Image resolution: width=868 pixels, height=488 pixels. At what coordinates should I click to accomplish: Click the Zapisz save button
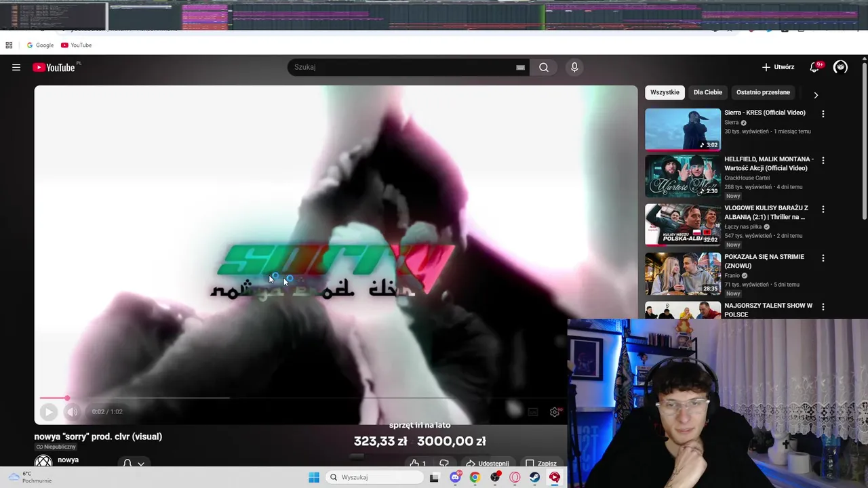coord(541,464)
